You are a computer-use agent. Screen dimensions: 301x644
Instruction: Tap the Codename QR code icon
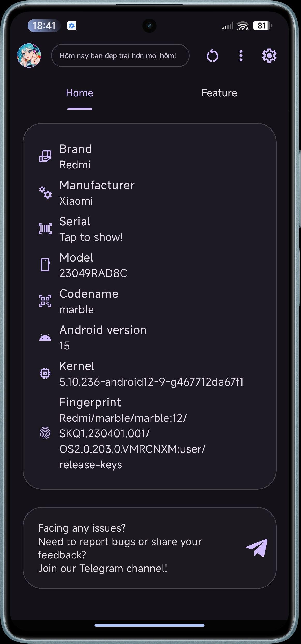click(x=45, y=301)
